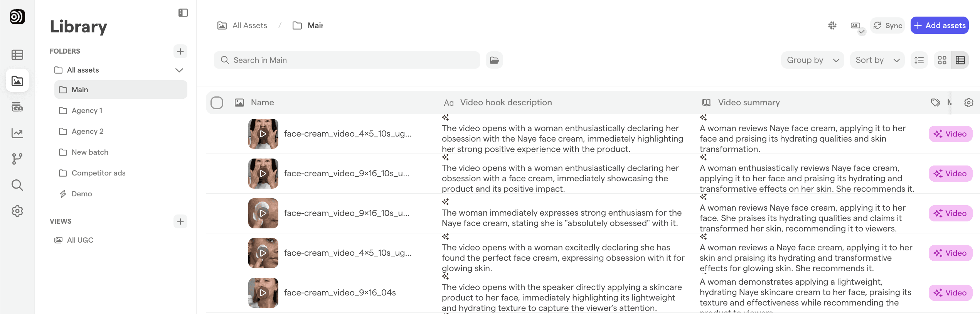Switch to table view layout
The width and height of the screenshot is (980, 314).
click(x=960, y=60)
